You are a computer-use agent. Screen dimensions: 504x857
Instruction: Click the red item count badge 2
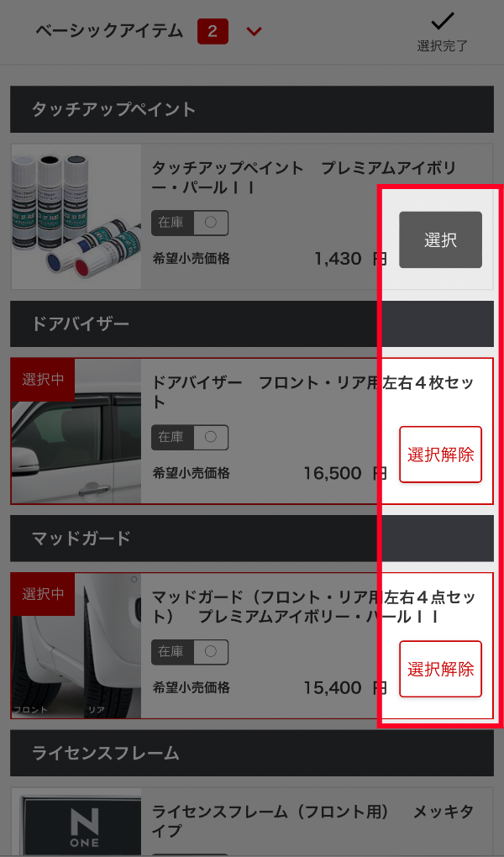click(x=213, y=31)
